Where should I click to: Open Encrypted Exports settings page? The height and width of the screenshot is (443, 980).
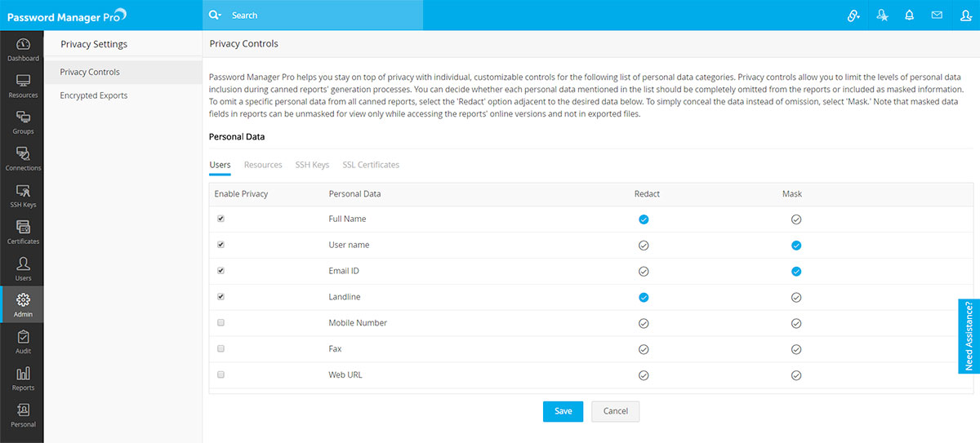pos(94,95)
